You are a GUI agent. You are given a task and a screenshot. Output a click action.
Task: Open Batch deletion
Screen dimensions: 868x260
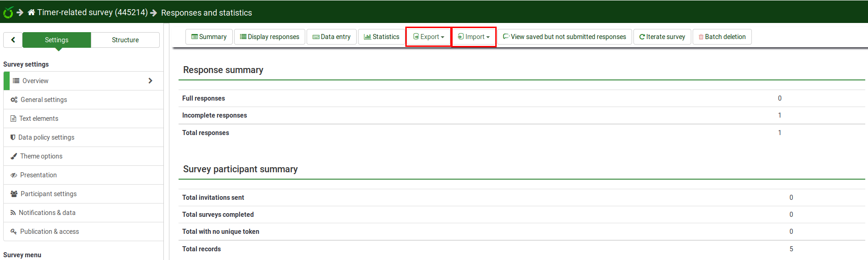point(722,37)
